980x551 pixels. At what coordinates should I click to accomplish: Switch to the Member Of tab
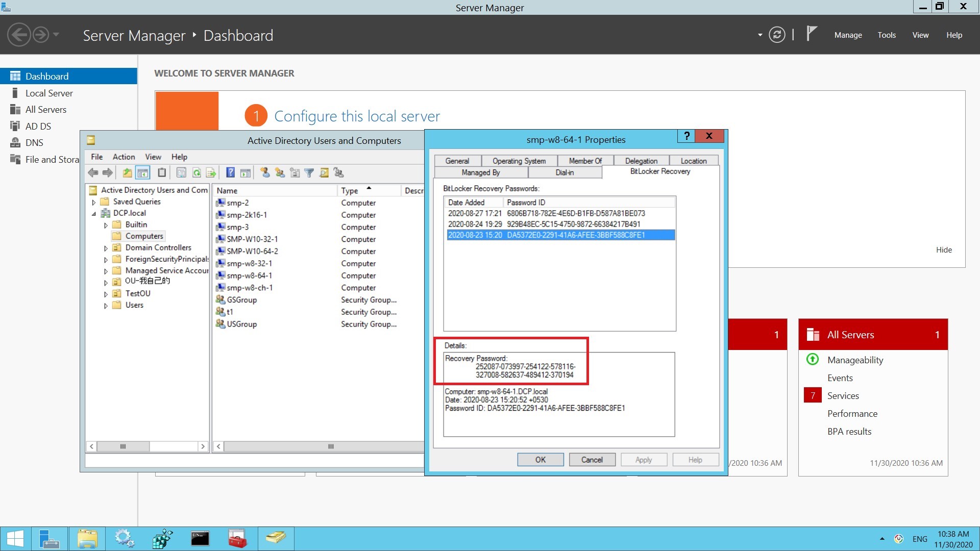tap(585, 161)
